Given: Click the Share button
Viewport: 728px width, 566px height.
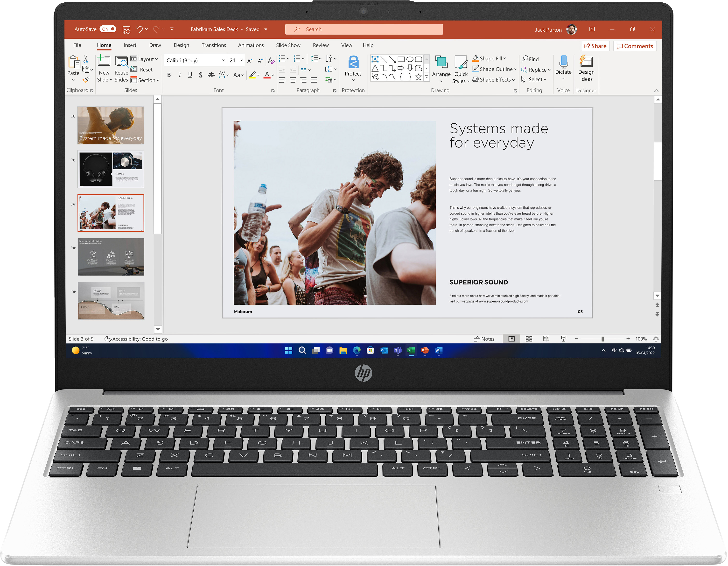Looking at the screenshot, I should [595, 46].
